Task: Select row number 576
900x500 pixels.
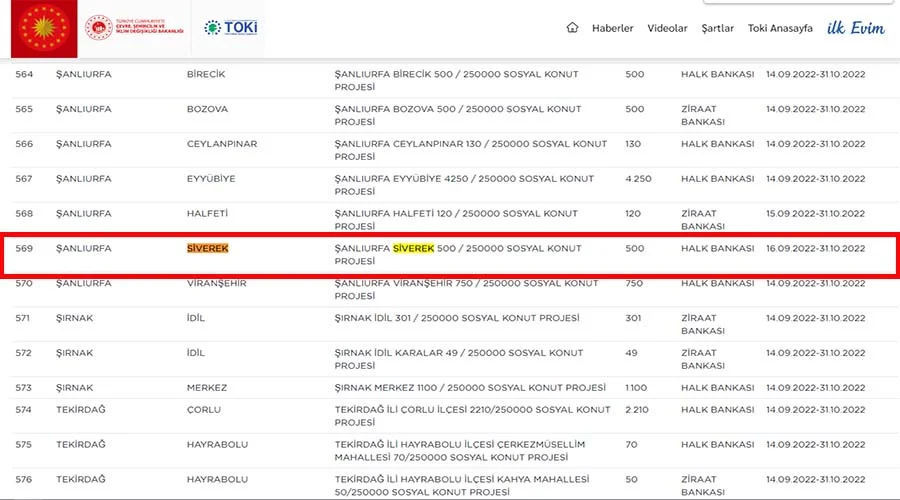Action: (24, 480)
